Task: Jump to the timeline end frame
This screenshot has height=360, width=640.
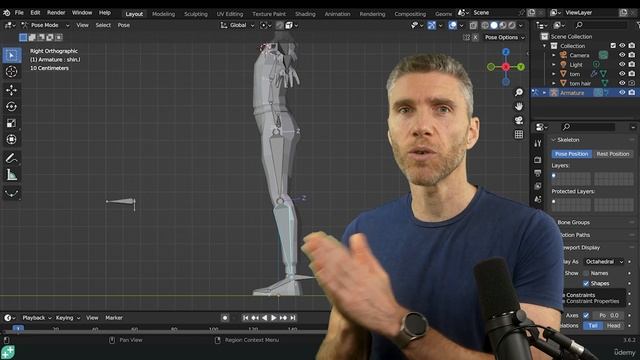Action: 293,318
